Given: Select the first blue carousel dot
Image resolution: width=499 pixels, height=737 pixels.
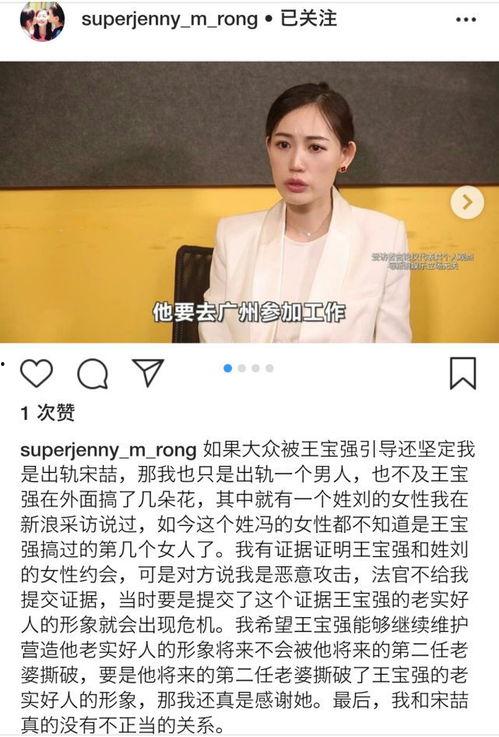Looking at the screenshot, I should pyautogui.click(x=228, y=368).
